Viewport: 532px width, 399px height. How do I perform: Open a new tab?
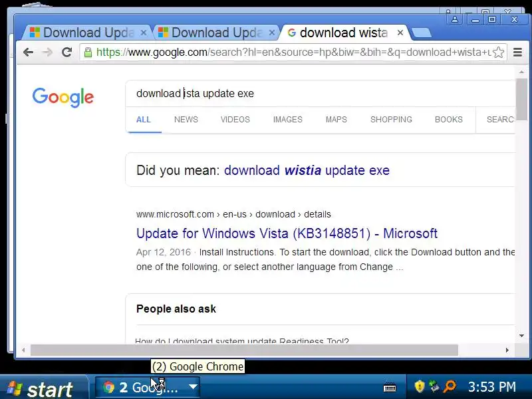[421, 33]
